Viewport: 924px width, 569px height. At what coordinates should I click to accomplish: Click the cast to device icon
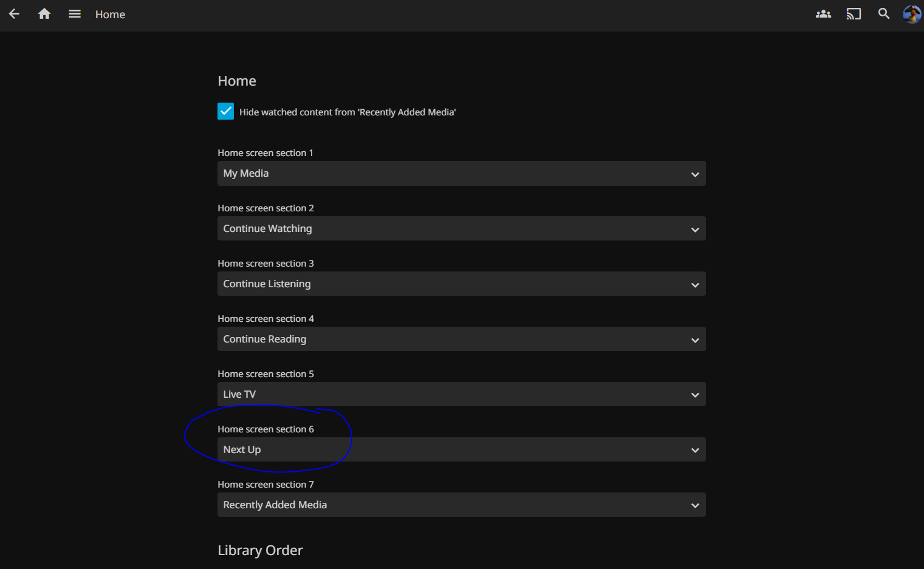854,14
